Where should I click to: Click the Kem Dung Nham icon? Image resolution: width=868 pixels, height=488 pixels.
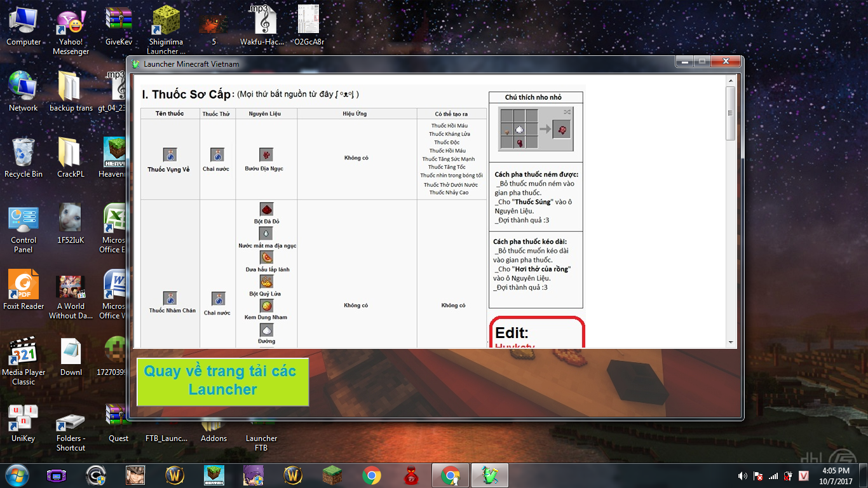click(266, 306)
